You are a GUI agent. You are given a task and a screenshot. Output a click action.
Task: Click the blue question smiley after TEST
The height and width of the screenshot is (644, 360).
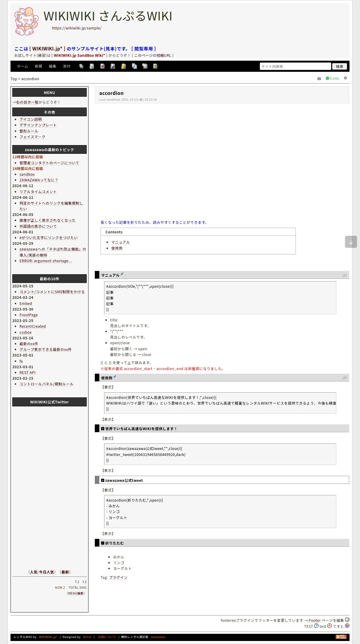click(316, 626)
